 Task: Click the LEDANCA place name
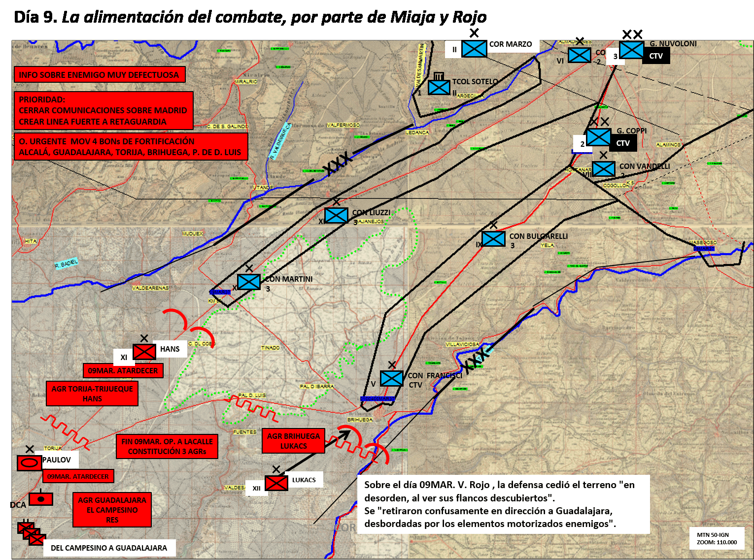click(417, 132)
